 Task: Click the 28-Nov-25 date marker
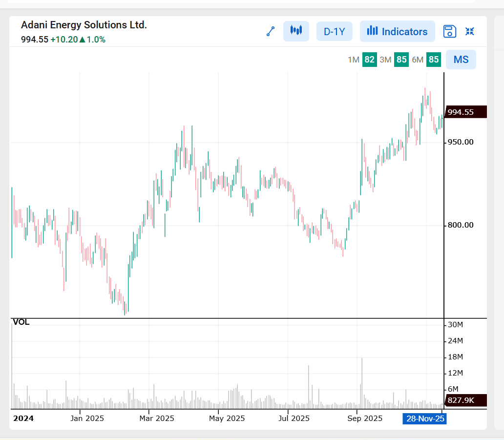click(424, 419)
